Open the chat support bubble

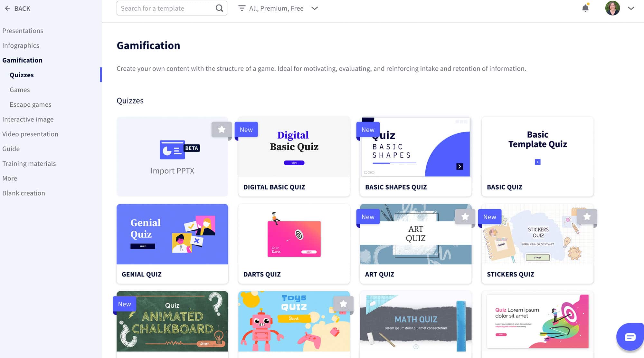tap(630, 337)
